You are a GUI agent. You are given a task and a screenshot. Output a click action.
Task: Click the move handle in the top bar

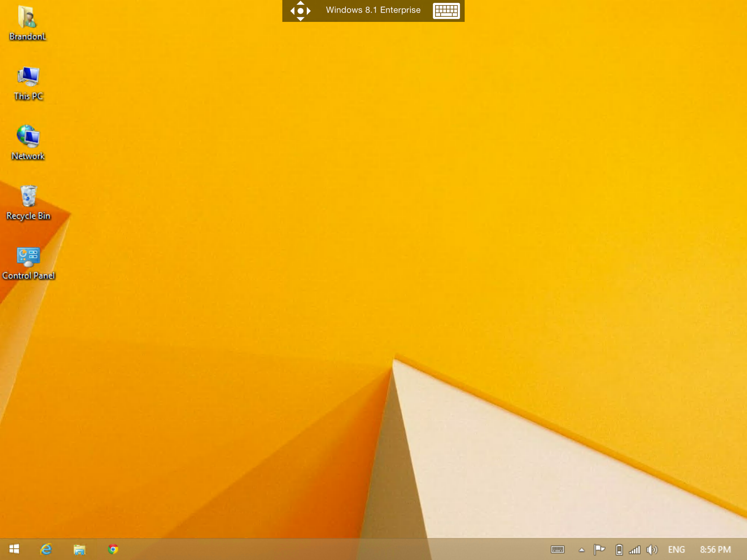(300, 10)
